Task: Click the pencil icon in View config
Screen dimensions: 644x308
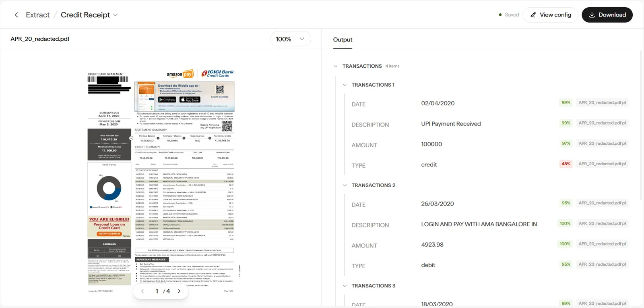Action: 533,15
